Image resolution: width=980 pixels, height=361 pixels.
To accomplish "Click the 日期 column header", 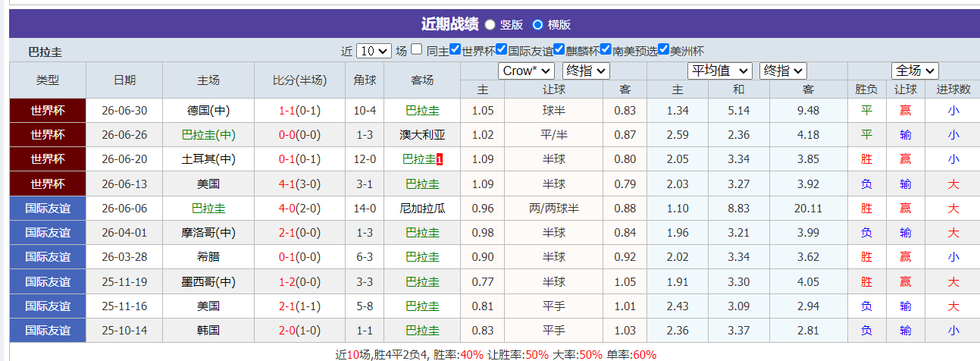I will click(124, 80).
